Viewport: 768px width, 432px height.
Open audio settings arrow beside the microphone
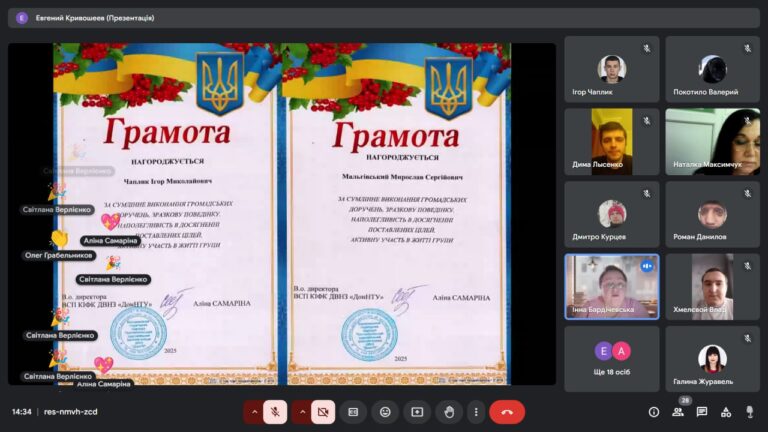(x=254, y=412)
